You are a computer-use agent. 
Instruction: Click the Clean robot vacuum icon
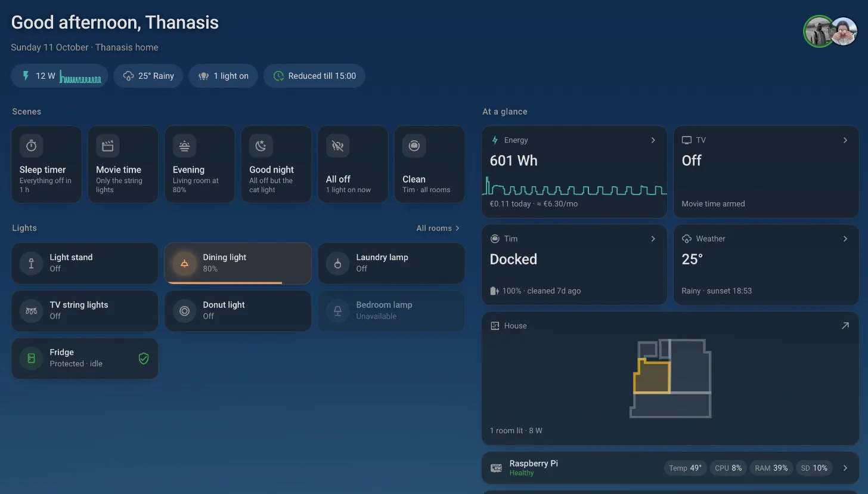[x=414, y=146]
